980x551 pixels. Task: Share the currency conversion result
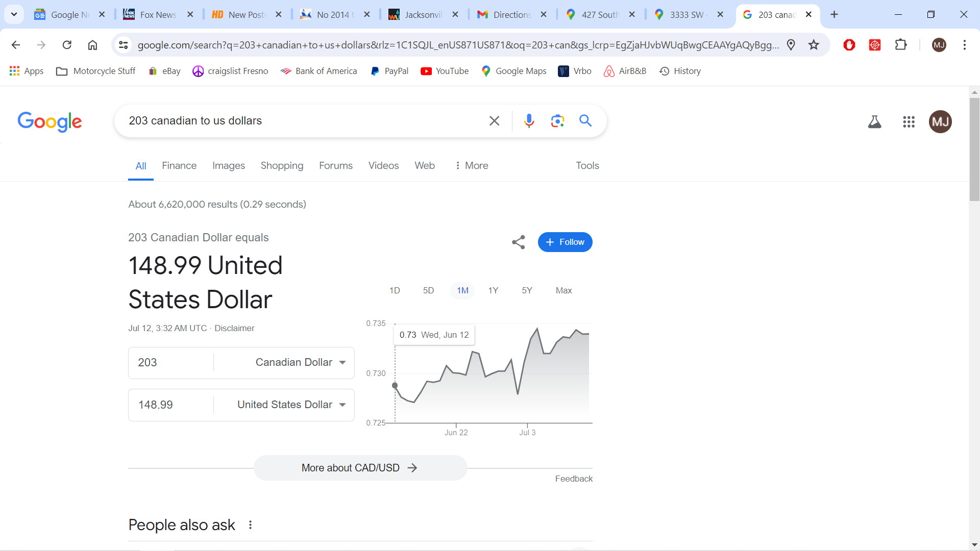pyautogui.click(x=519, y=242)
